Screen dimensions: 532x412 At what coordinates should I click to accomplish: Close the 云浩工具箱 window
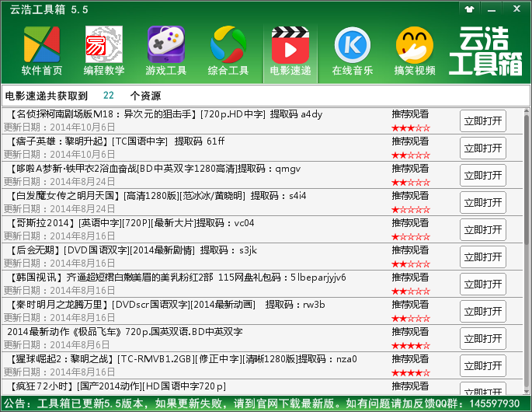tap(516, 9)
